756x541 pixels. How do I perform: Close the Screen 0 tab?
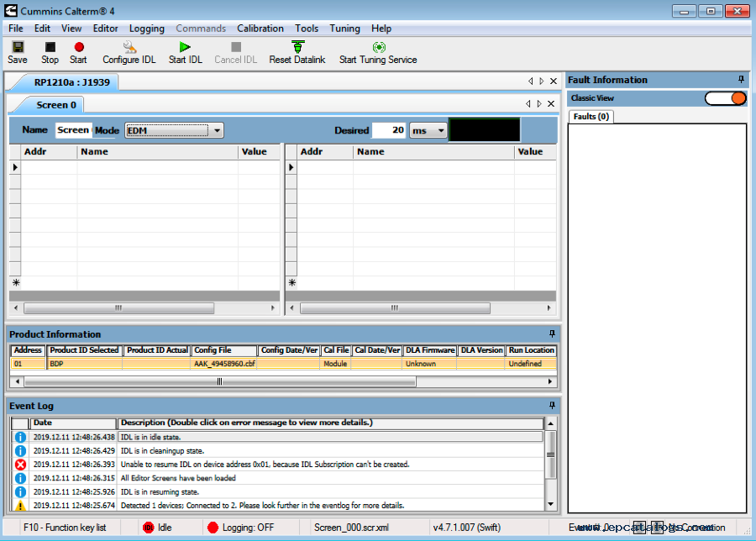coord(551,103)
